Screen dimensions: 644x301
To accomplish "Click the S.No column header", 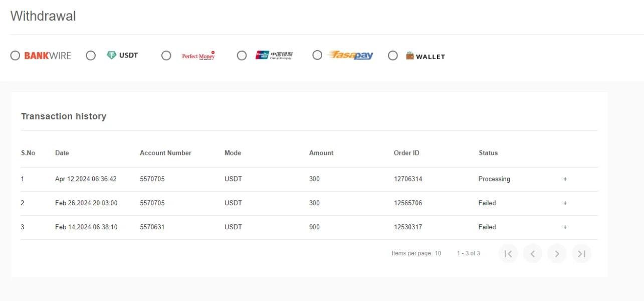I will point(28,153).
